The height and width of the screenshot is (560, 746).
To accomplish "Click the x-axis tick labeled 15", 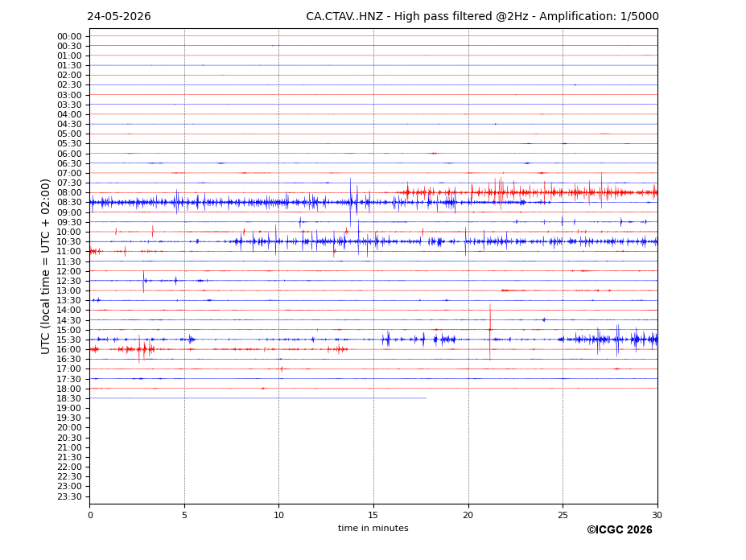I will pyautogui.click(x=373, y=515).
